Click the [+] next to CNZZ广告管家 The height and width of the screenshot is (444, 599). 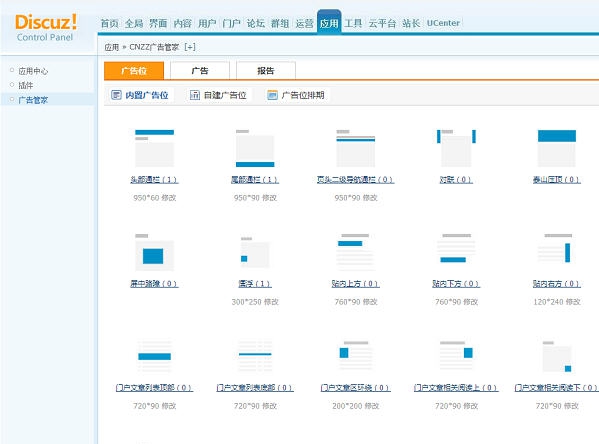coord(190,47)
